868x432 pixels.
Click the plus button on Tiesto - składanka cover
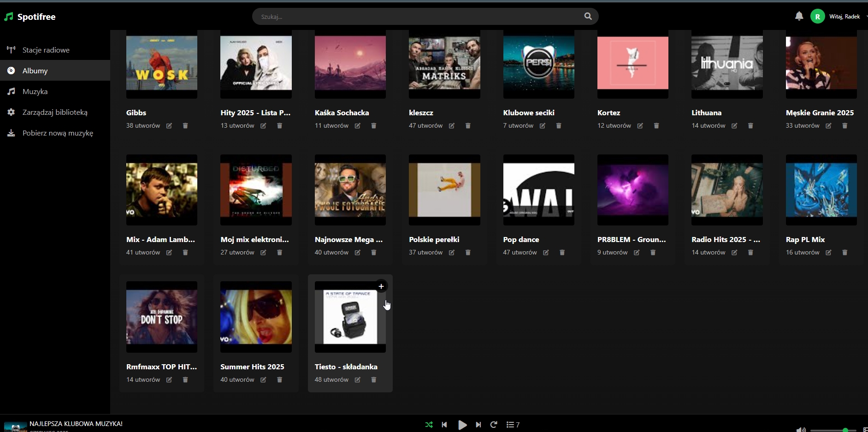(x=381, y=286)
